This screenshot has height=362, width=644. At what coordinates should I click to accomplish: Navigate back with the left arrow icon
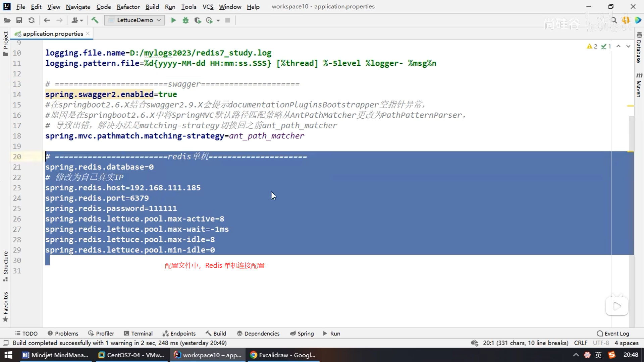click(47, 20)
